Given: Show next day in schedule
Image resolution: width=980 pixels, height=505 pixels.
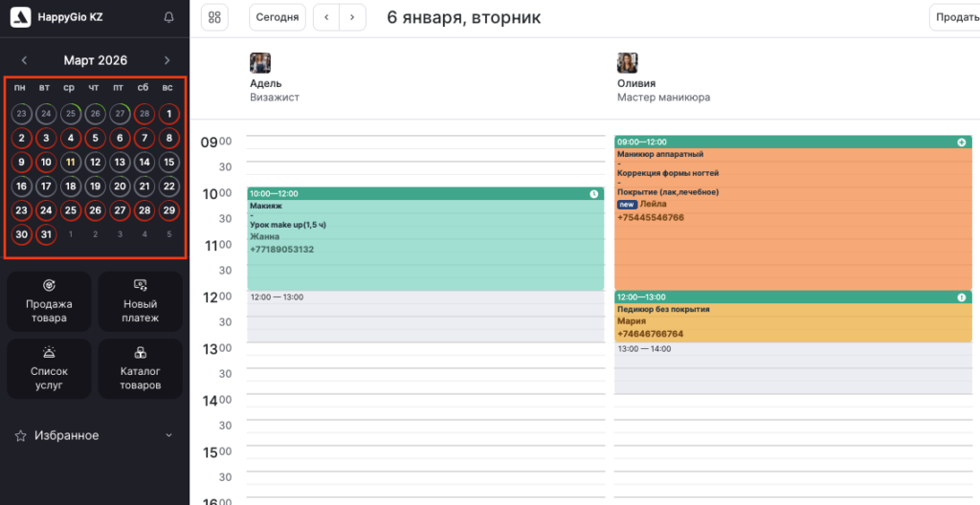Looking at the screenshot, I should (353, 17).
